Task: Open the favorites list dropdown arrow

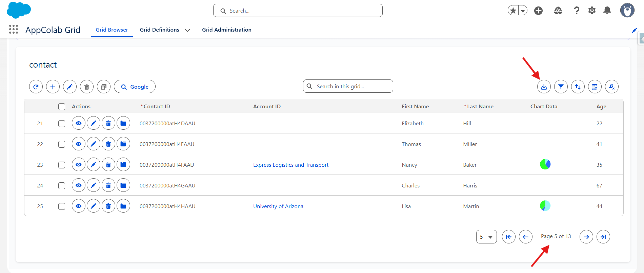Action: pos(523,11)
